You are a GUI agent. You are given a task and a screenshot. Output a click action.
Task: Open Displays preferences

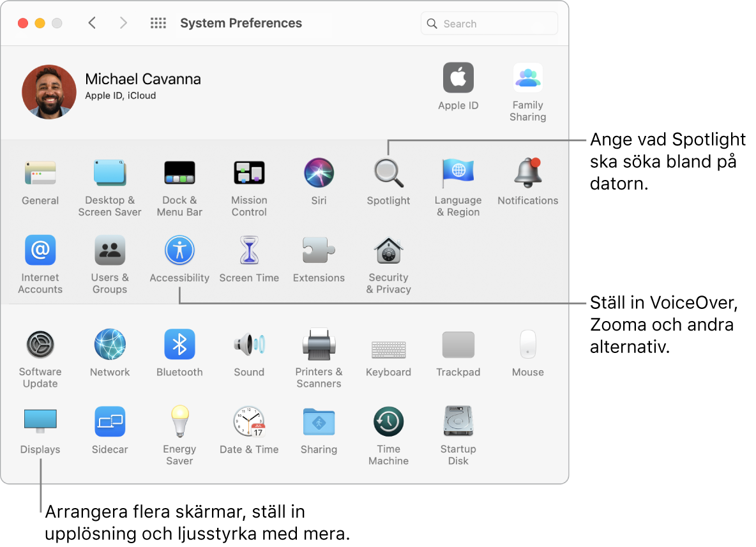click(40, 421)
